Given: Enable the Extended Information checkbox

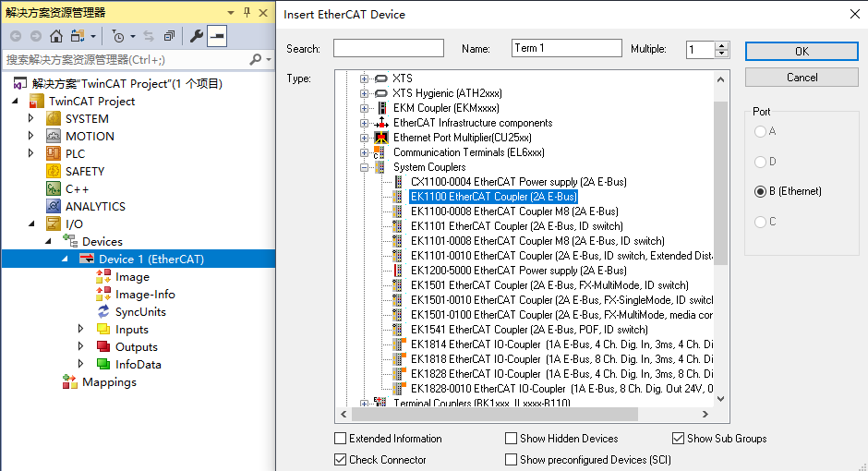Looking at the screenshot, I should click(x=341, y=439).
